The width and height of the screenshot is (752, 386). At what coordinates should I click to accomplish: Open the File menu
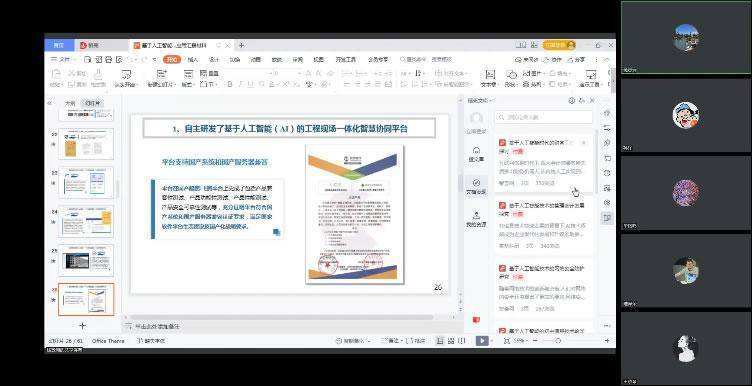(x=64, y=59)
